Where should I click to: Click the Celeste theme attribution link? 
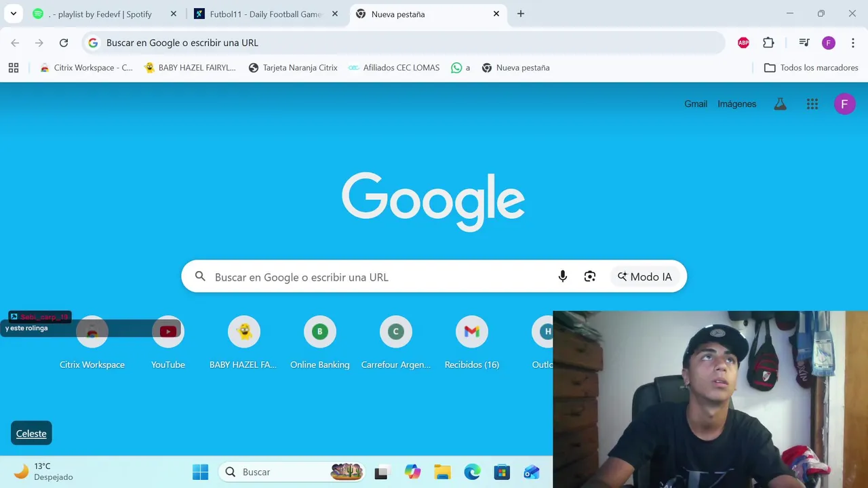click(31, 434)
